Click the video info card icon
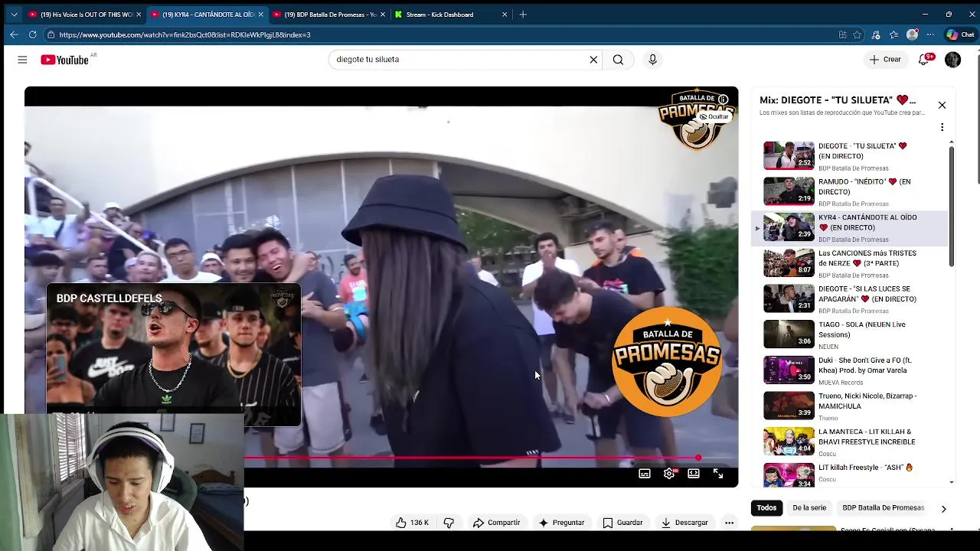The height and width of the screenshot is (551, 980). point(723,99)
